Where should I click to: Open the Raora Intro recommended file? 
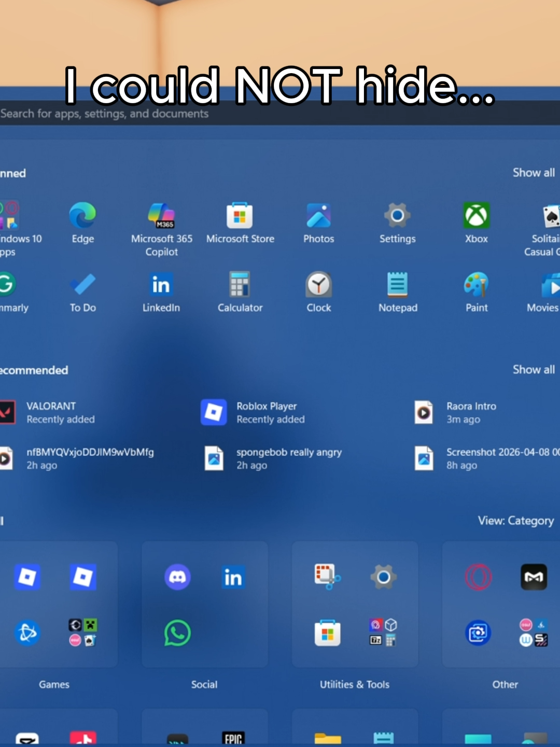455,413
